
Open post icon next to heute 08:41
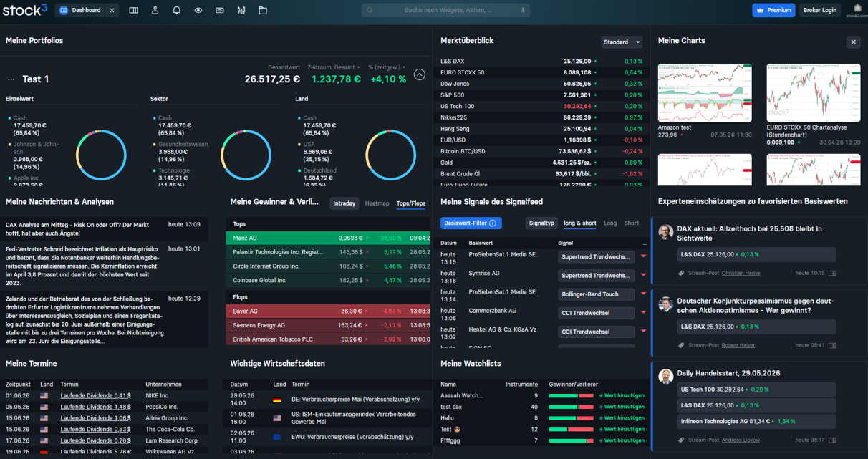pos(832,346)
